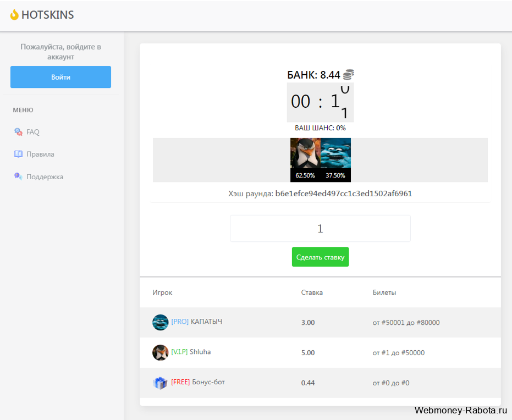This screenshot has width=512, height=420.
Task: Click the [PRO] КАПАТЫЧ player name
Action: coord(196,322)
